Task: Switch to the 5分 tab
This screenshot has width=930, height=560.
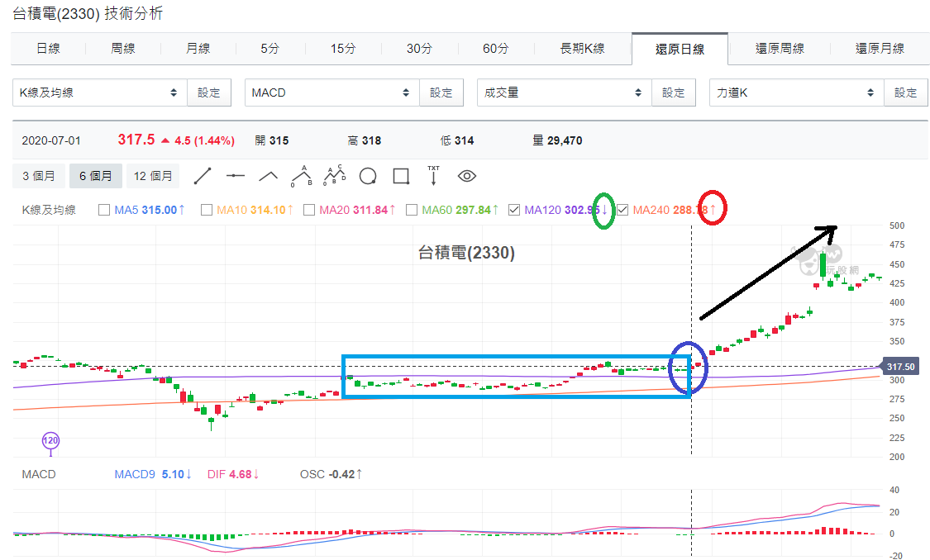Action: [269, 49]
